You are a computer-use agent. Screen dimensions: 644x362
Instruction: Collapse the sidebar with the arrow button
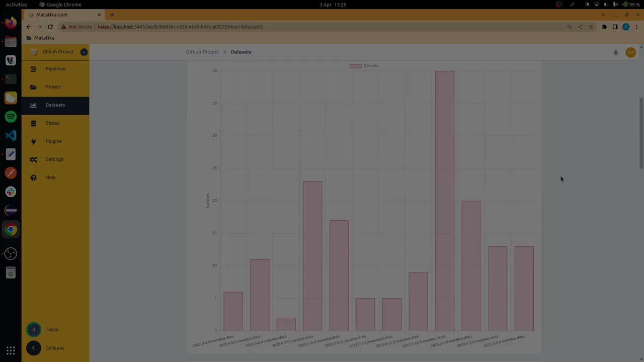coord(34,348)
